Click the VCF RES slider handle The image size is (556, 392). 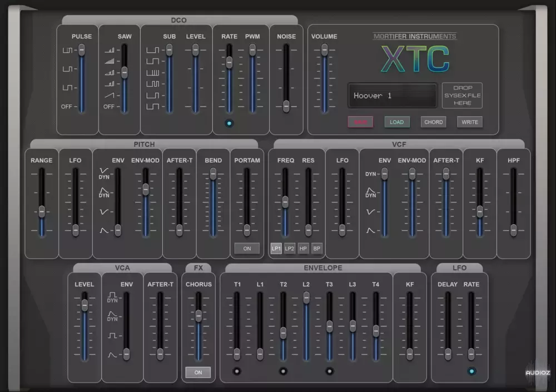click(x=308, y=230)
